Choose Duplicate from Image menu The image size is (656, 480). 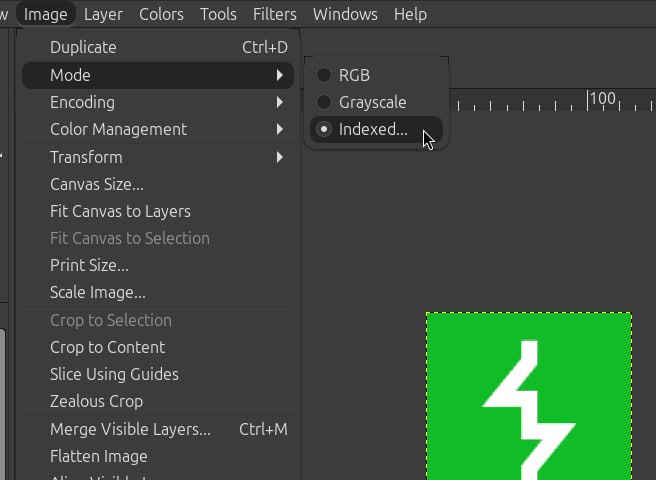pos(158,47)
